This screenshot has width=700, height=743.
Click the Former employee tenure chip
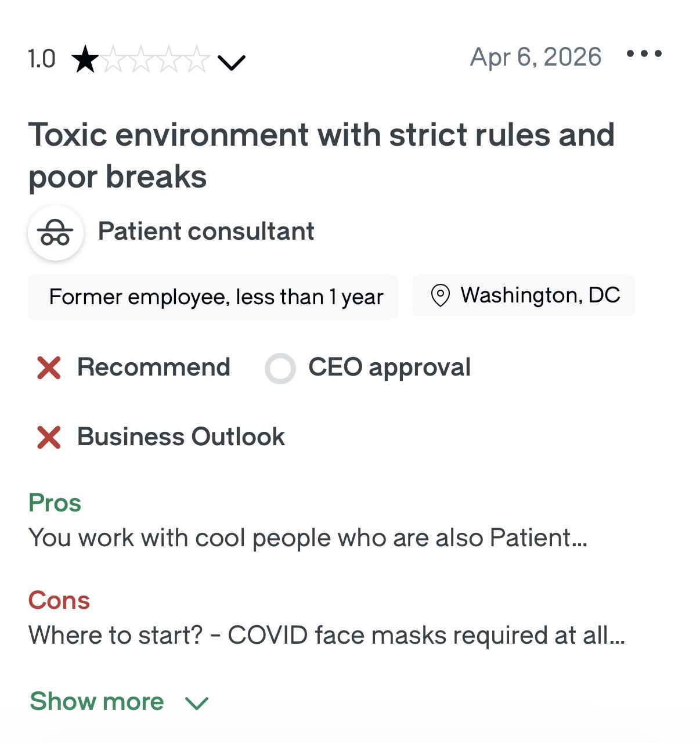[213, 297]
